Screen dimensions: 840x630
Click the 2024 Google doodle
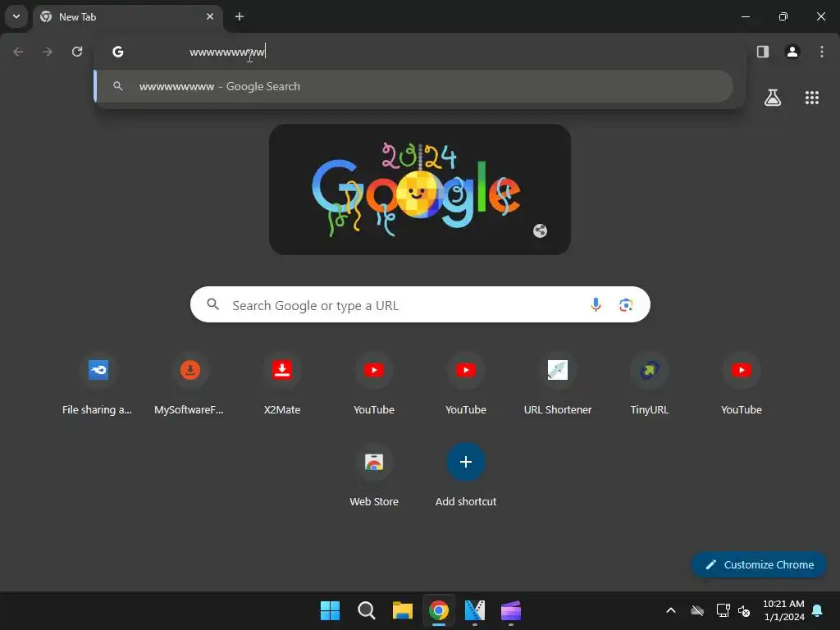(420, 189)
